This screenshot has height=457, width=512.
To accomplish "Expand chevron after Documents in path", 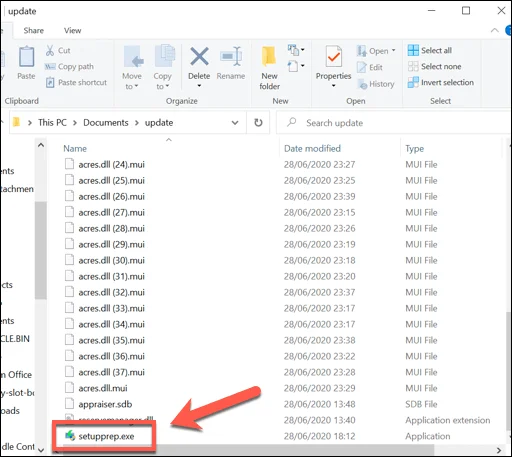I will pos(137,123).
